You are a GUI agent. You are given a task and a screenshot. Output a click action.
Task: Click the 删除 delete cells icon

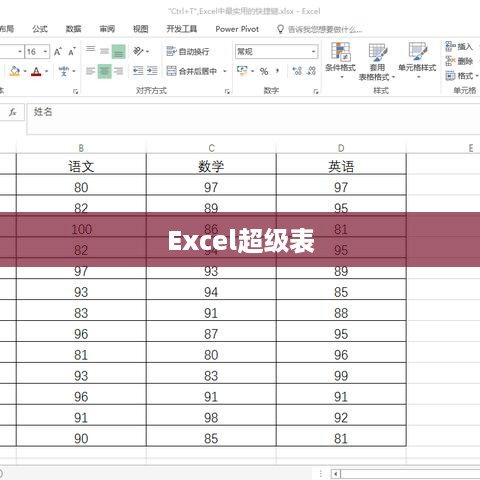(450, 61)
